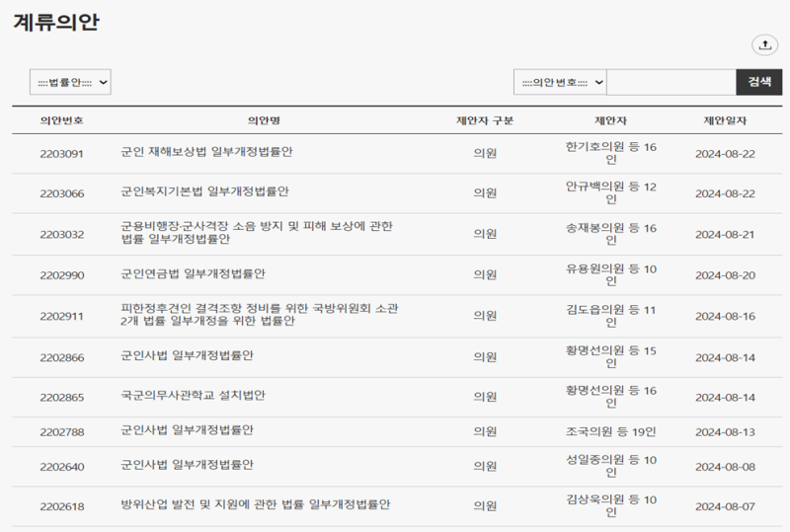The width and height of the screenshot is (790, 532).
Task: Click 군인사법 bill proposed by 조국의원
Action: tap(187, 430)
